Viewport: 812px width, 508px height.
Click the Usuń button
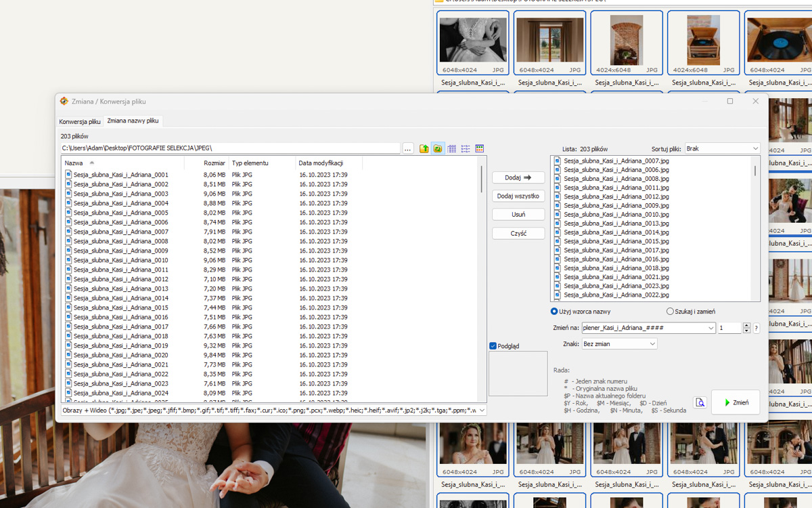518,214
